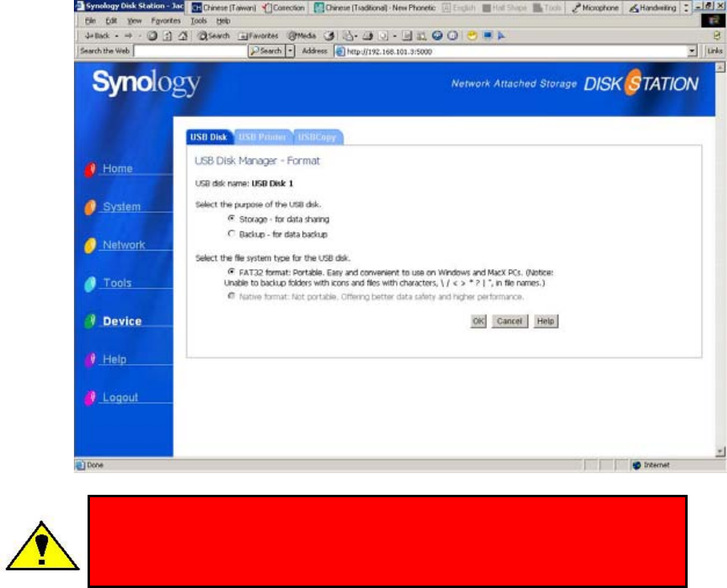727x588 pixels.
Task: Choose the FAT32 format radio button
Action: pyautogui.click(x=231, y=272)
